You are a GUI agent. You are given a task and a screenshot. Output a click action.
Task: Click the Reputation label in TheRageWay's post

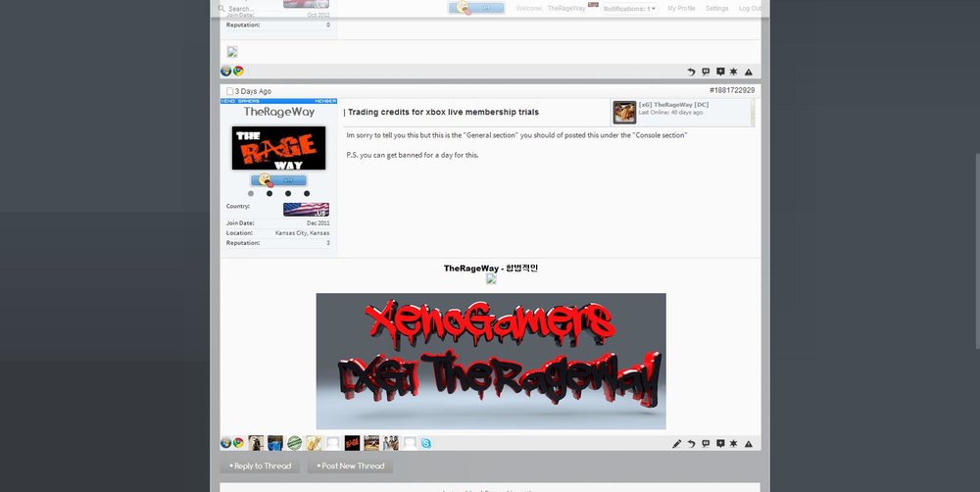click(243, 243)
